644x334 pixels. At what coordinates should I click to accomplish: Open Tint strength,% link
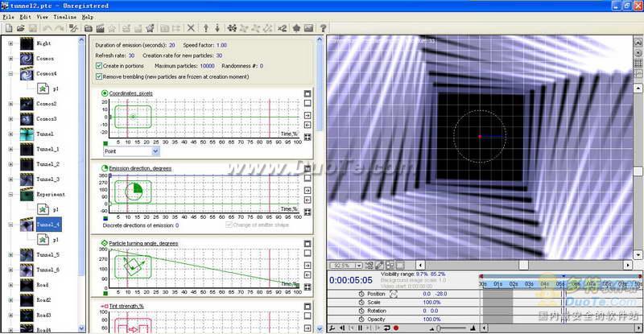click(126, 306)
